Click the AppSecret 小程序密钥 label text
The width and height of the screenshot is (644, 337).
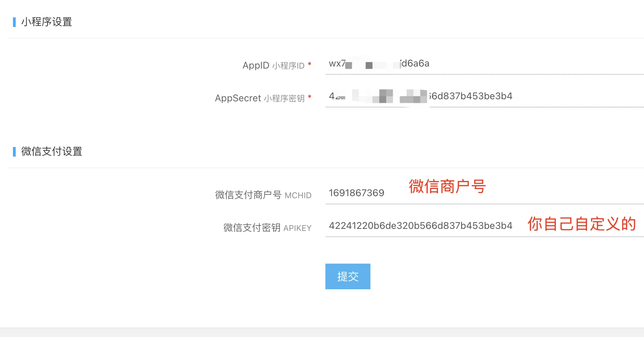[259, 98]
